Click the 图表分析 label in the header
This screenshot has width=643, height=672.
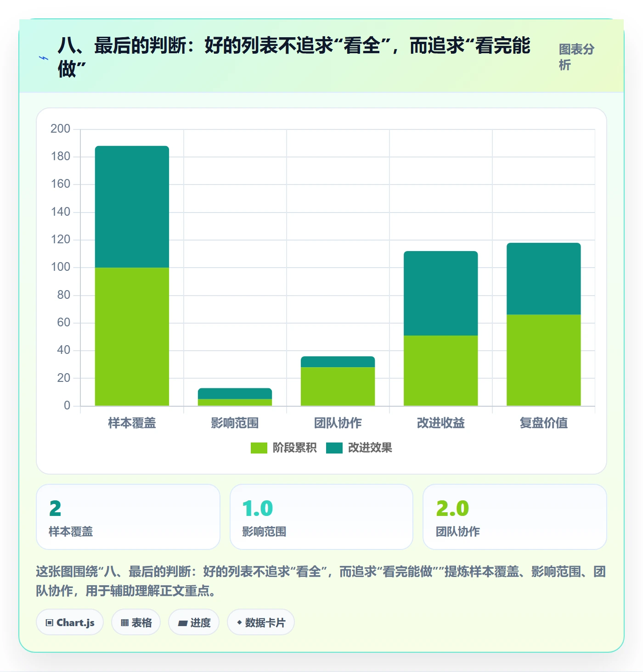pos(577,57)
